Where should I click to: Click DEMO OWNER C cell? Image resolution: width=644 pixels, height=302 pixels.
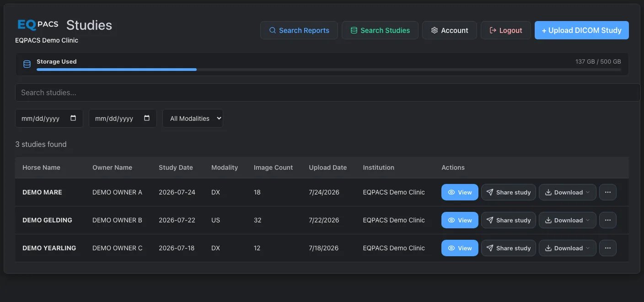click(x=117, y=248)
